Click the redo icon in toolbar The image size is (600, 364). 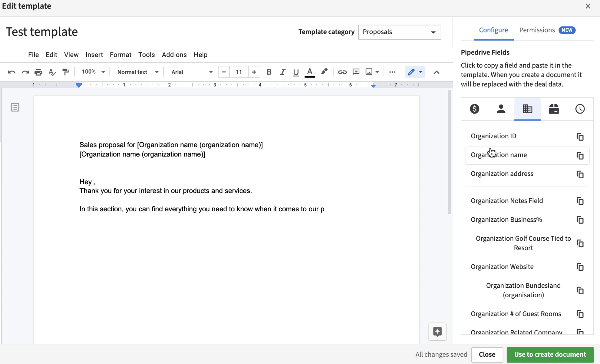(x=25, y=72)
